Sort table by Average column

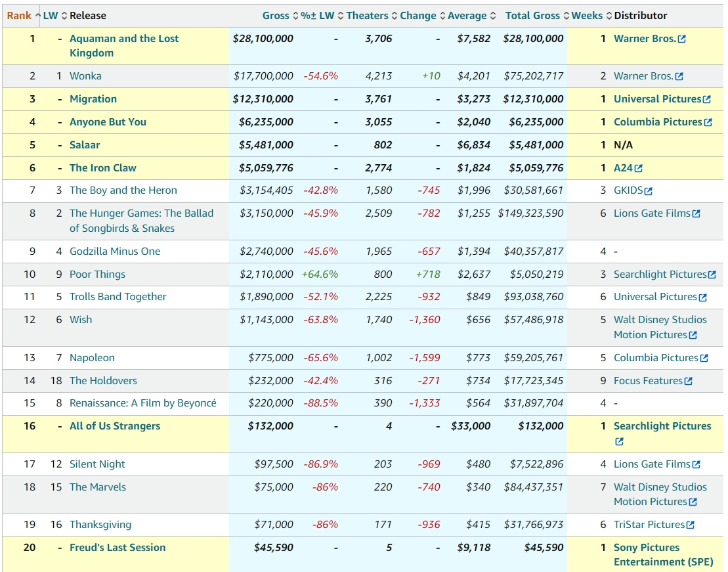(x=471, y=16)
